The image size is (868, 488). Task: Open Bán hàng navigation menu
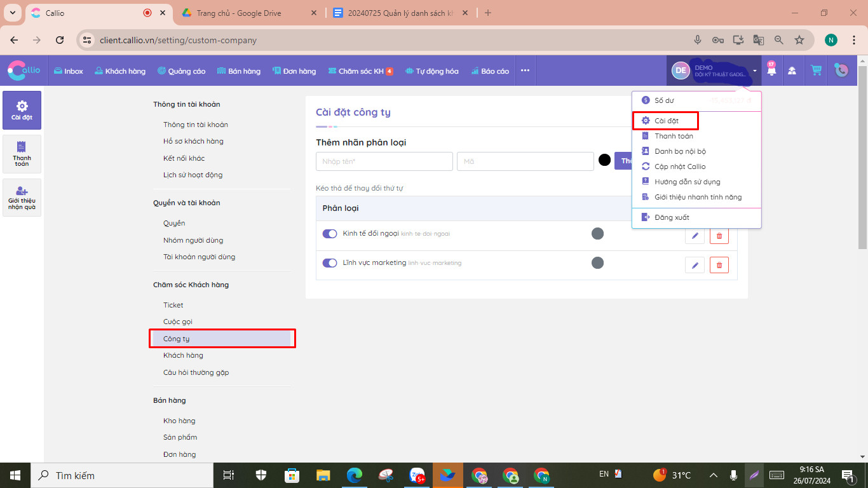click(x=239, y=71)
